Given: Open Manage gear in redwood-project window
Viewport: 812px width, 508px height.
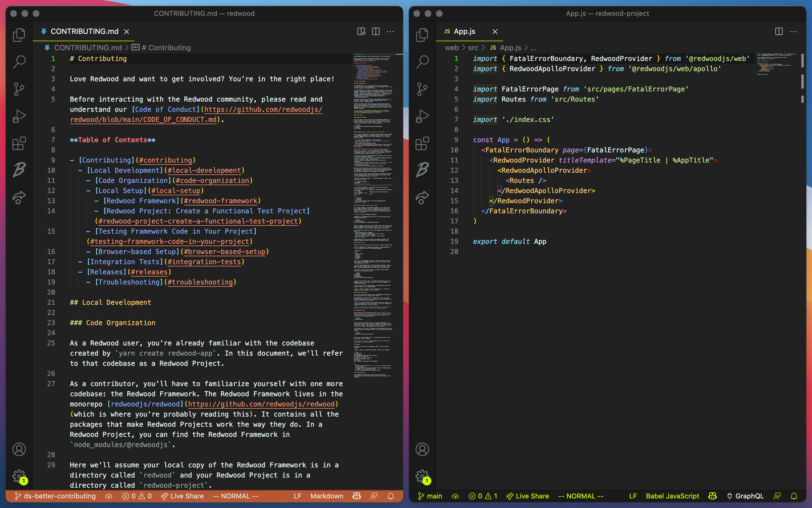Looking at the screenshot, I should 422,476.
